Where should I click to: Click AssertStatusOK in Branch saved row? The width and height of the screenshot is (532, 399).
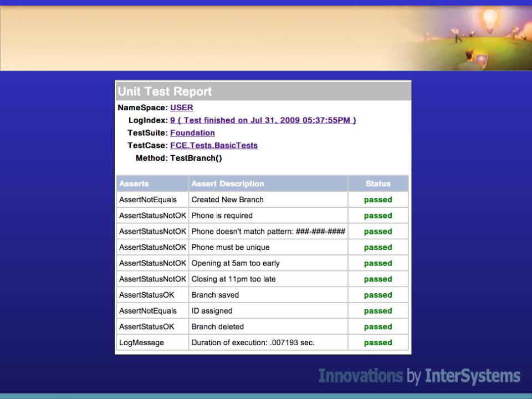click(x=152, y=295)
